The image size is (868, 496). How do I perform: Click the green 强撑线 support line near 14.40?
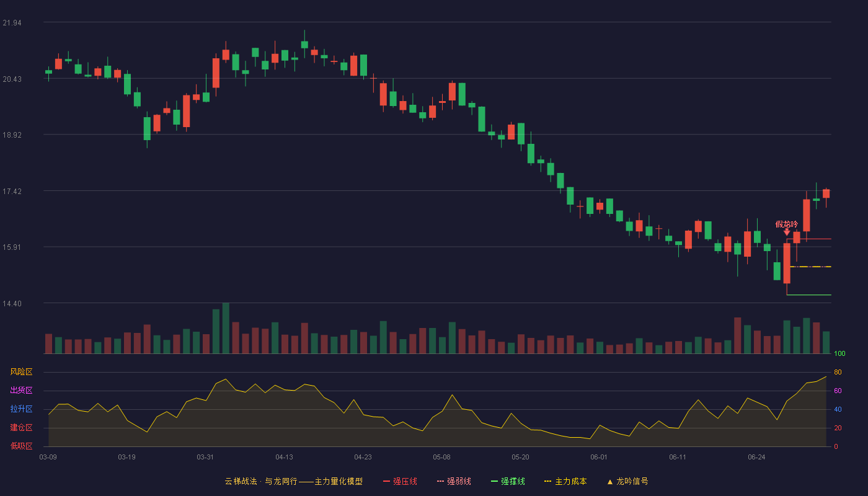click(809, 295)
